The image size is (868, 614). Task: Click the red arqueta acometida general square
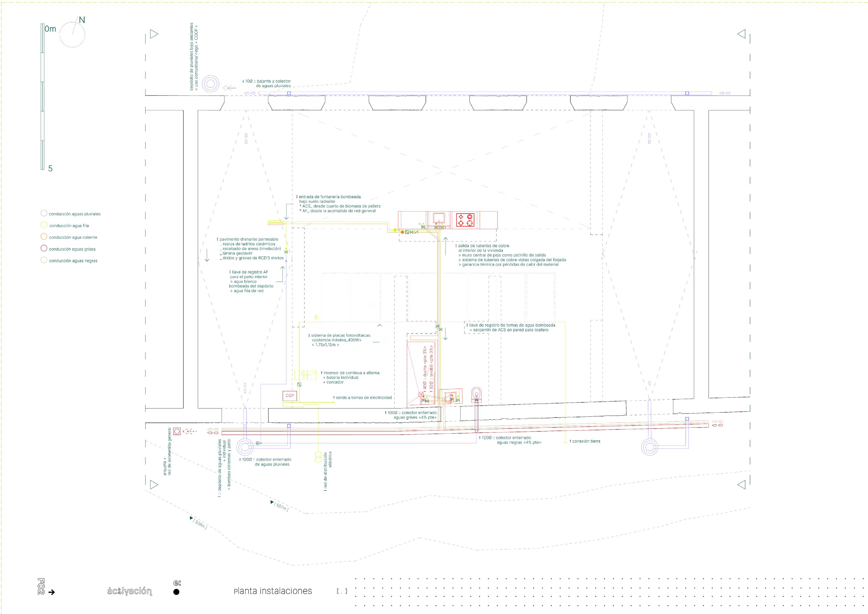pos(177,431)
